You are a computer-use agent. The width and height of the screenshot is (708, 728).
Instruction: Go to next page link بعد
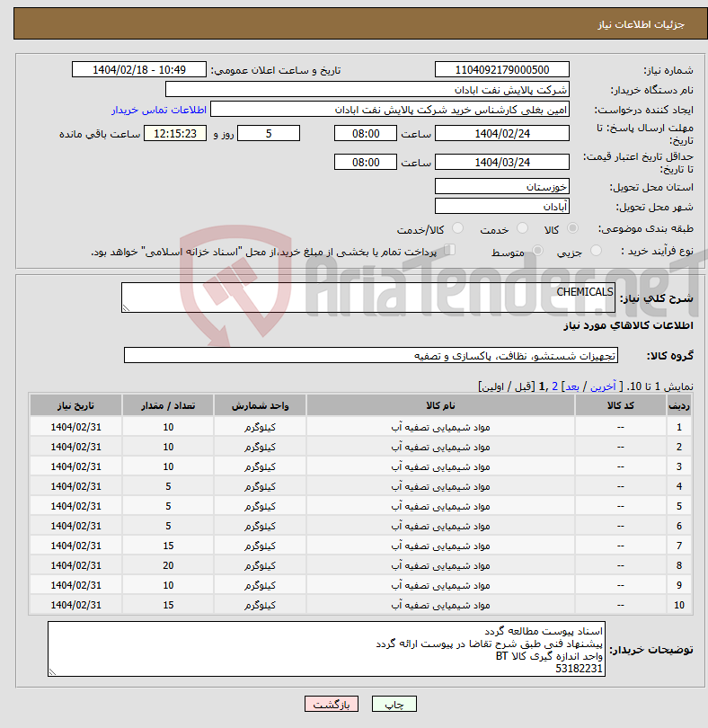pyautogui.click(x=572, y=386)
